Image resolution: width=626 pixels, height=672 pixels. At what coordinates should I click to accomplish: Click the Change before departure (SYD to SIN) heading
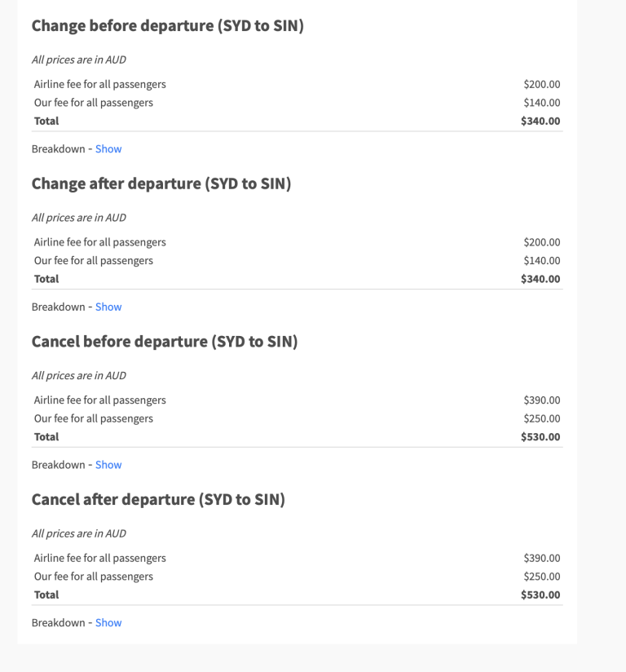(167, 26)
